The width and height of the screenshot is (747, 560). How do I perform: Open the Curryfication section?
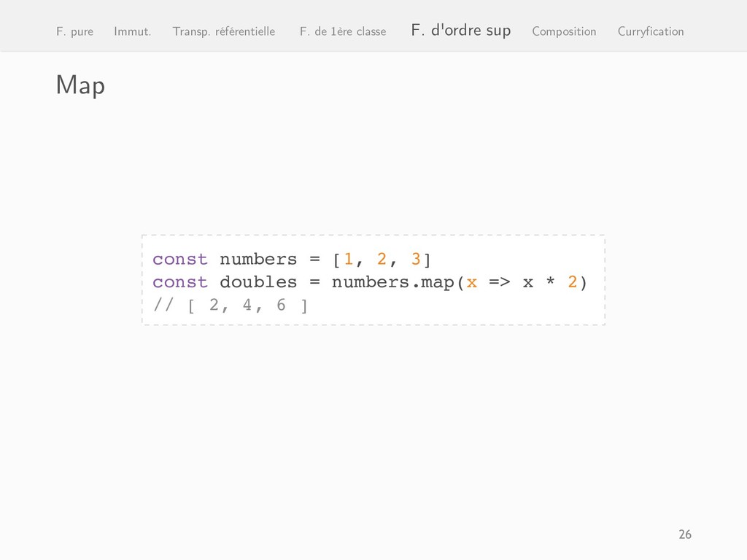tap(650, 31)
